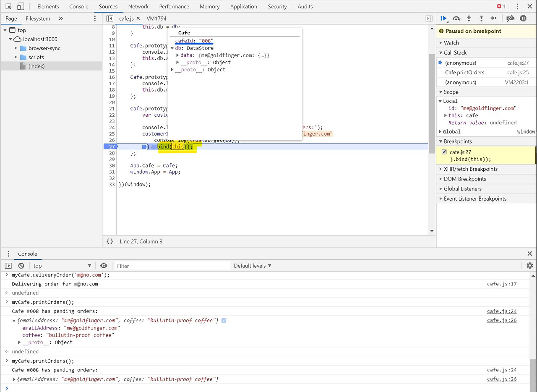Uncheck the cafe.js:27 breakpoint checkbox

(444, 152)
